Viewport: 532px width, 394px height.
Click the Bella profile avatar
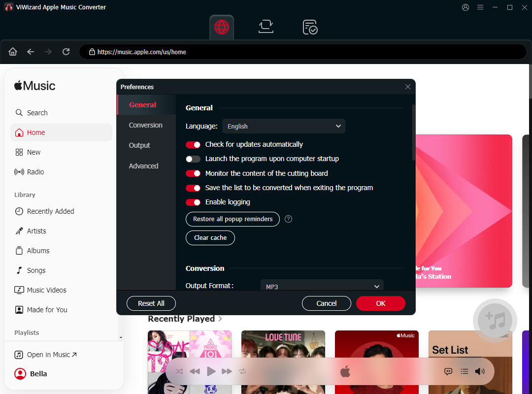click(x=20, y=374)
